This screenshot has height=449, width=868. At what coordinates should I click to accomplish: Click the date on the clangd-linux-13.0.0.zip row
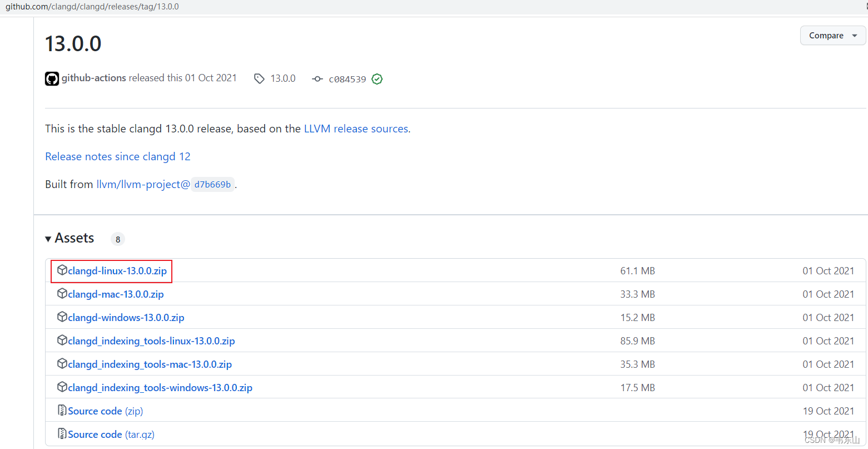[829, 271]
